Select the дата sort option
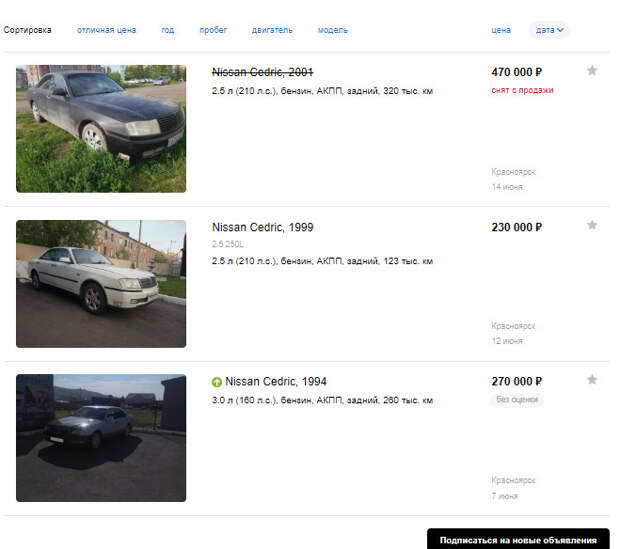The height and width of the screenshot is (549, 620). (550, 30)
